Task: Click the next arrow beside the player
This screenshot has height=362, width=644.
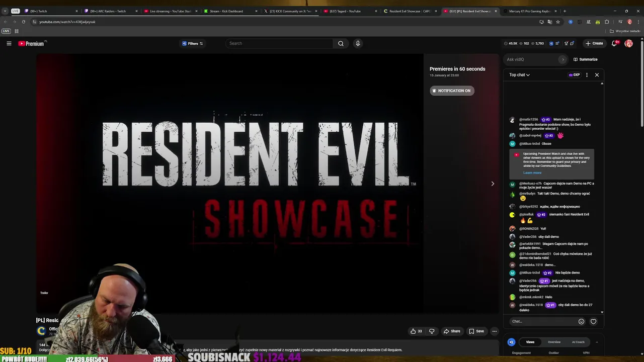Action: [493, 184]
